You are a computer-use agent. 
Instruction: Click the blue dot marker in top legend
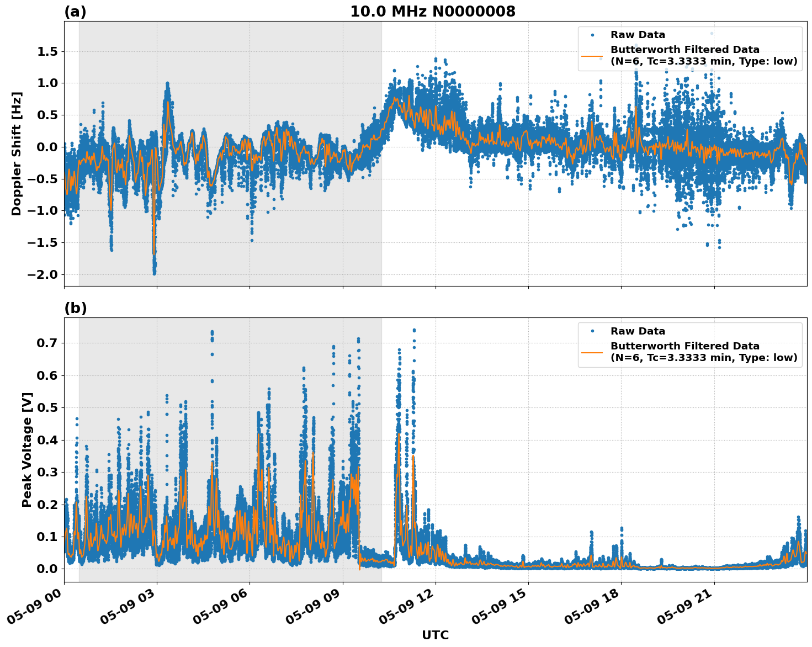point(592,35)
